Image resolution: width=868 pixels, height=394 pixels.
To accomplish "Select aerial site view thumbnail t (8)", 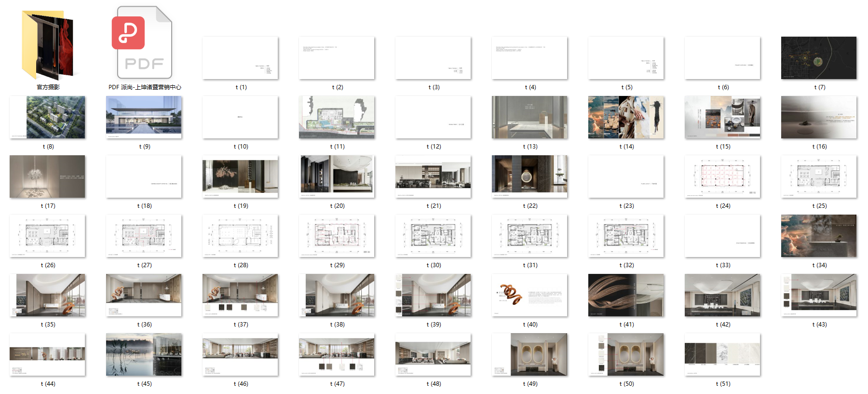I will (x=48, y=117).
